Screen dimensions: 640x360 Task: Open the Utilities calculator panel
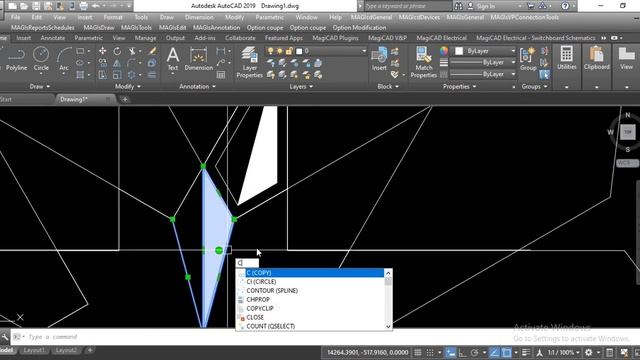click(x=567, y=58)
